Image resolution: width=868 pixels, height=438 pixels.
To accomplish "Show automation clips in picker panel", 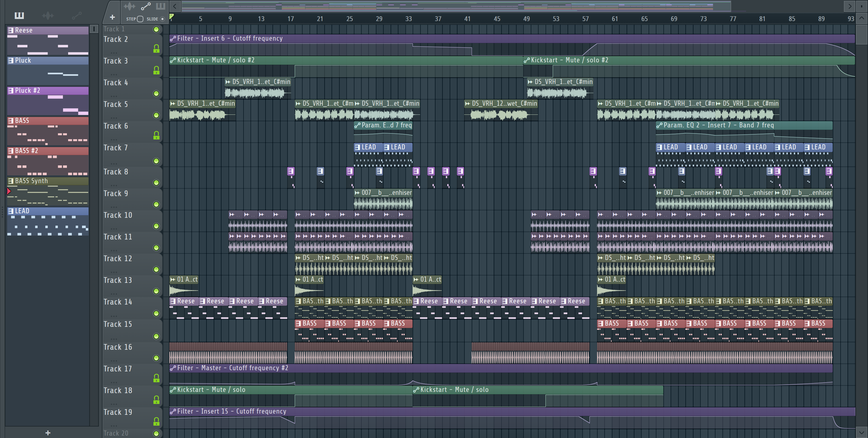I will [x=77, y=15].
